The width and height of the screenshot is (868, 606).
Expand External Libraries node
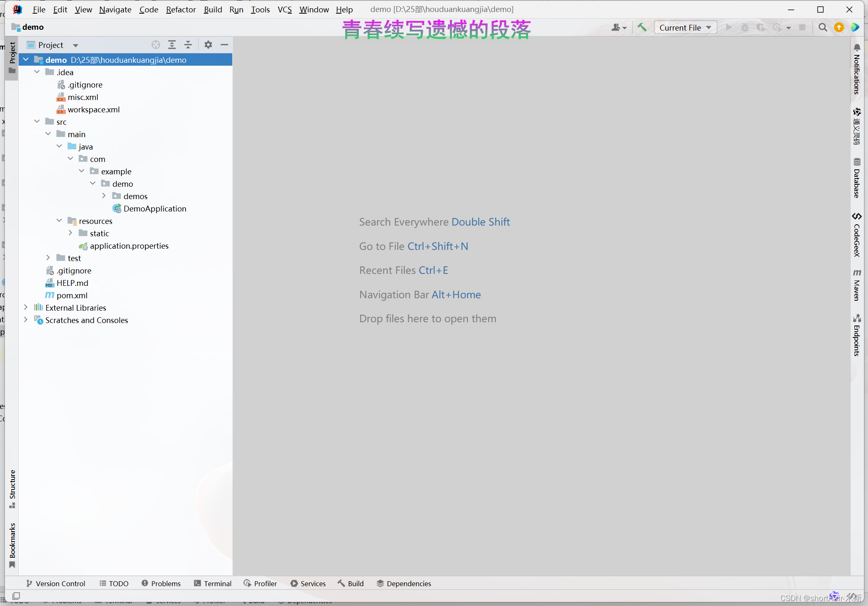[26, 307]
